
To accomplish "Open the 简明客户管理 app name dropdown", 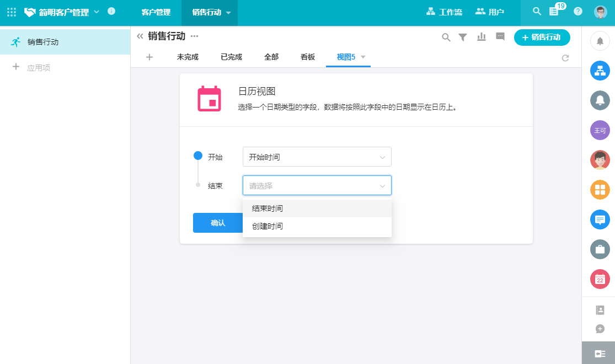I will click(97, 12).
